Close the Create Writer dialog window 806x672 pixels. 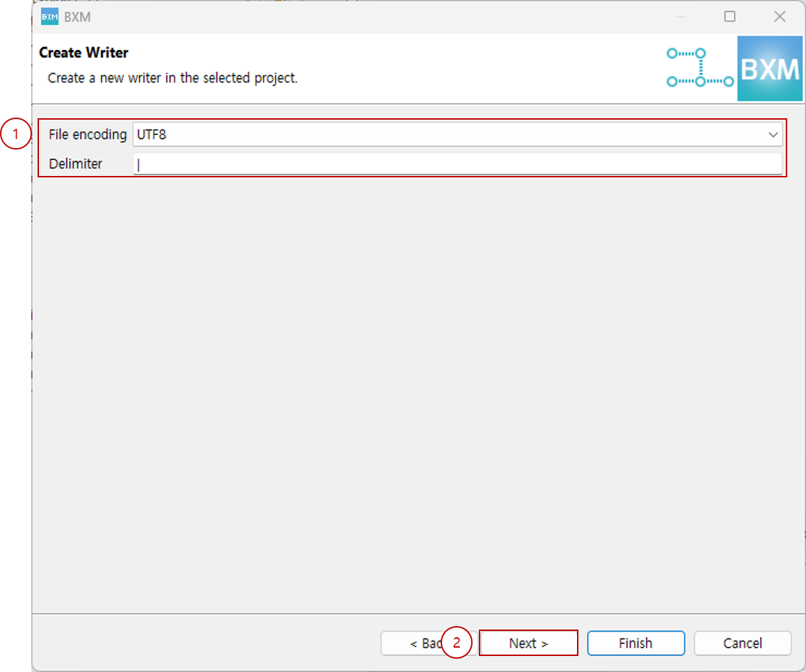780,17
